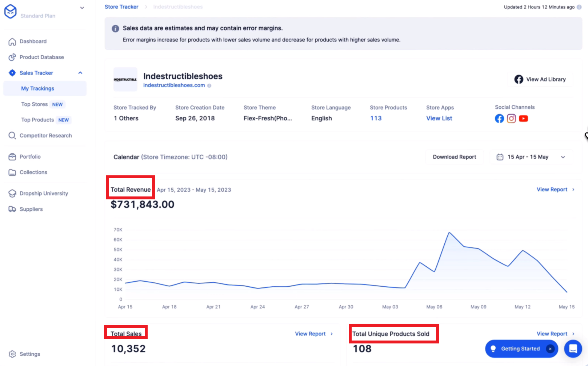Image resolution: width=588 pixels, height=366 pixels.
Task: Open Settings gear at sidebar bottom
Action: click(12, 354)
